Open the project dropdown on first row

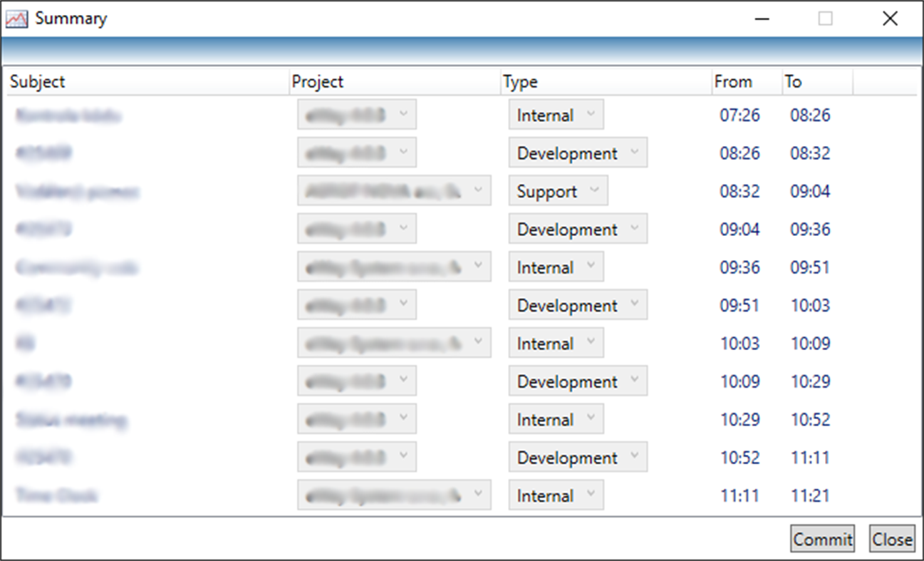(x=356, y=114)
